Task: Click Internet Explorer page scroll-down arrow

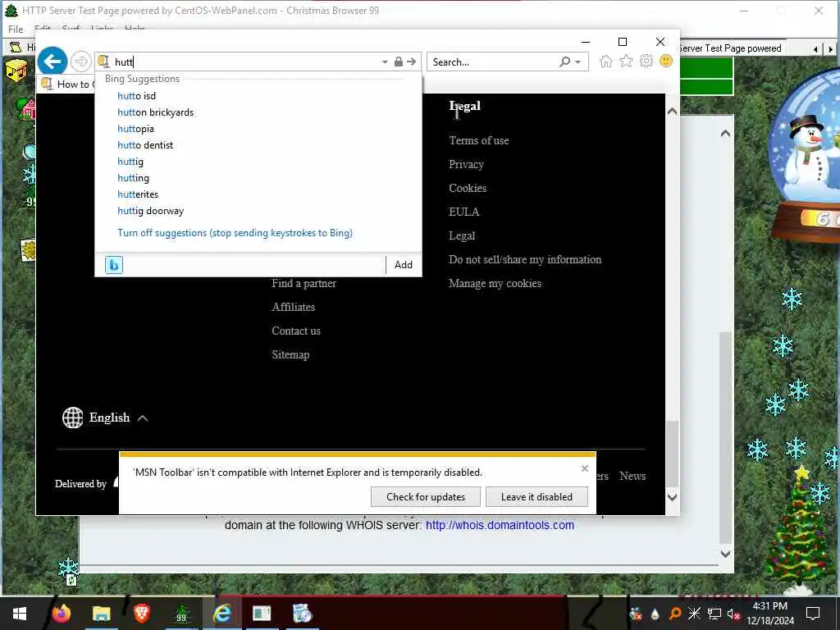Action: pos(673,497)
